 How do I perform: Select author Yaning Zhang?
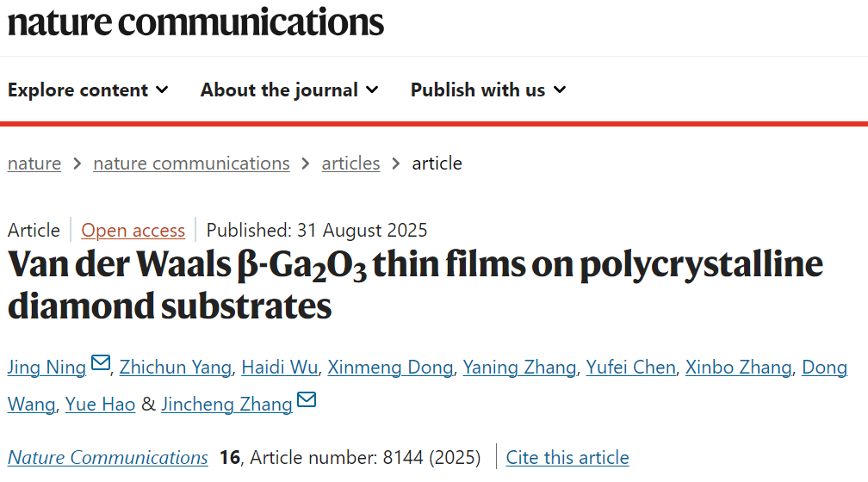520,368
